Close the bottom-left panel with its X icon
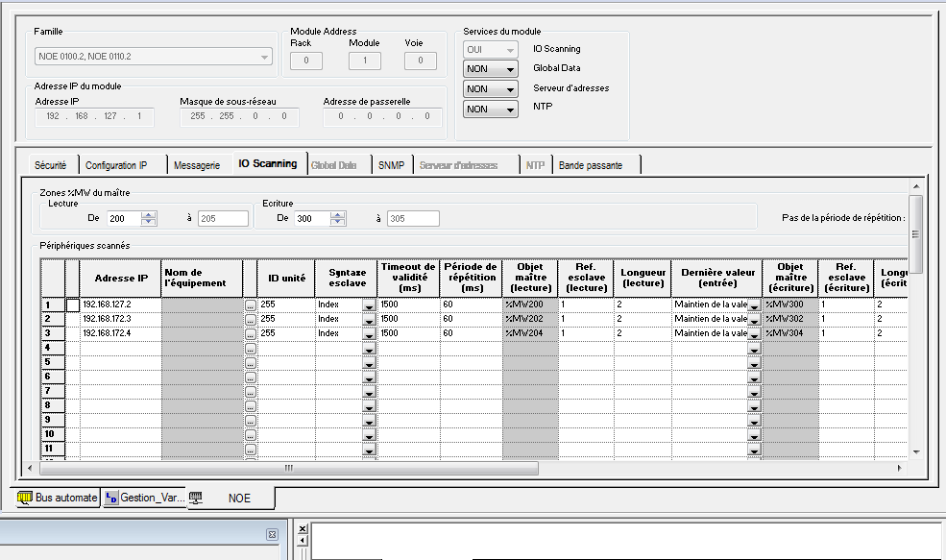Image resolution: width=946 pixels, height=560 pixels. 272,534
